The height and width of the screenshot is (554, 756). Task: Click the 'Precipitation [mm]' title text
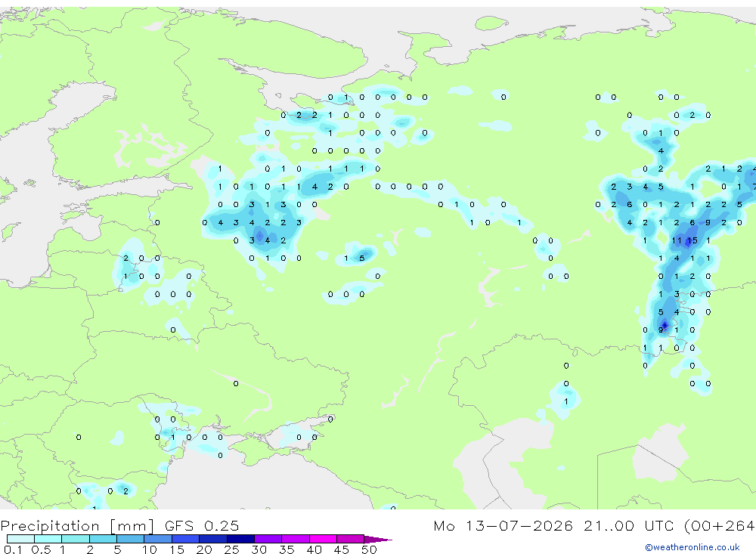coord(77,526)
